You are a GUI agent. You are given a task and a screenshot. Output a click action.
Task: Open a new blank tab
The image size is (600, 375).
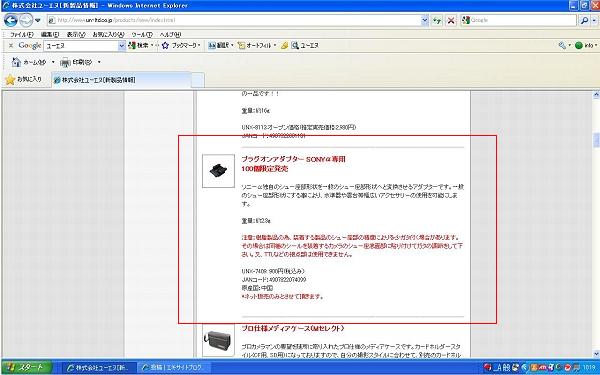pos(197,80)
